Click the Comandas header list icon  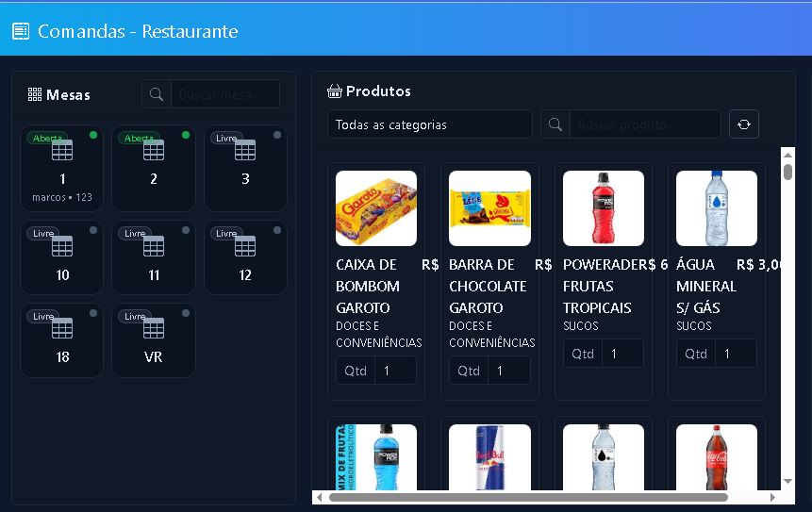pyautogui.click(x=21, y=31)
